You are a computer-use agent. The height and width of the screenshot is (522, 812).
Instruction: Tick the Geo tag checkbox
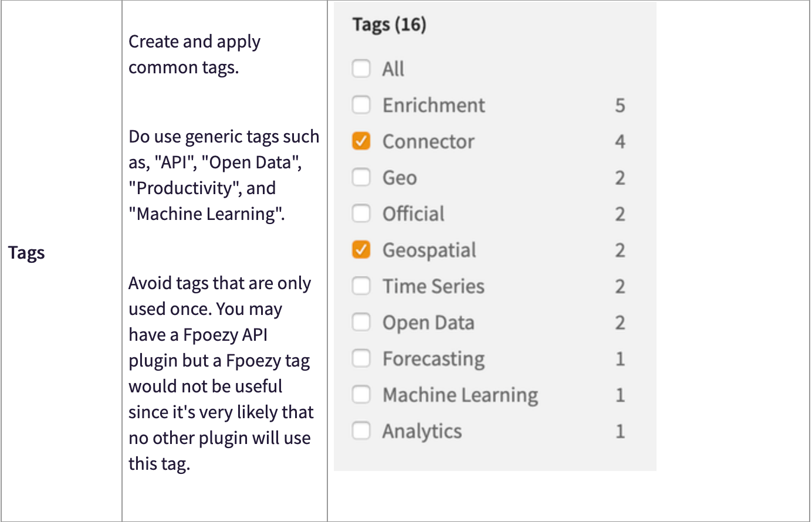coord(361,177)
